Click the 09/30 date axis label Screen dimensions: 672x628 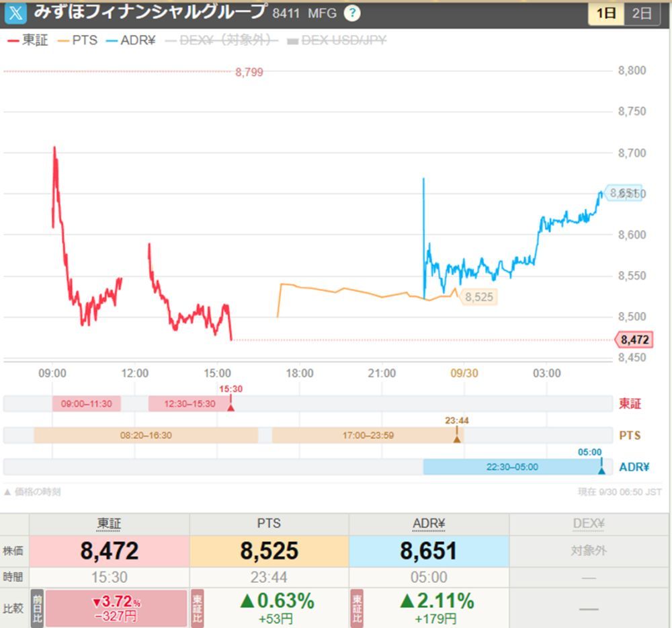tap(464, 373)
